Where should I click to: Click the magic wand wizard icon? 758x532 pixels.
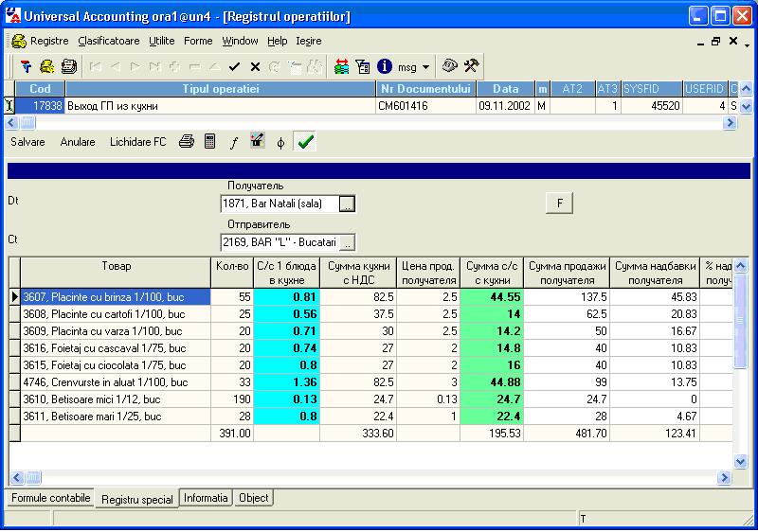[x=257, y=141]
